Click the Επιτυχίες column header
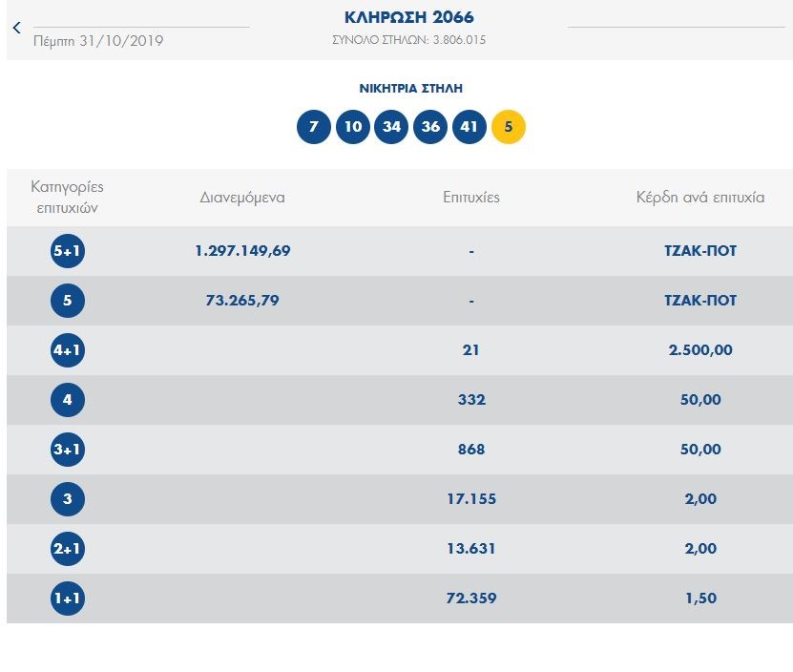Screen dimensions: 793x672 coord(471,198)
